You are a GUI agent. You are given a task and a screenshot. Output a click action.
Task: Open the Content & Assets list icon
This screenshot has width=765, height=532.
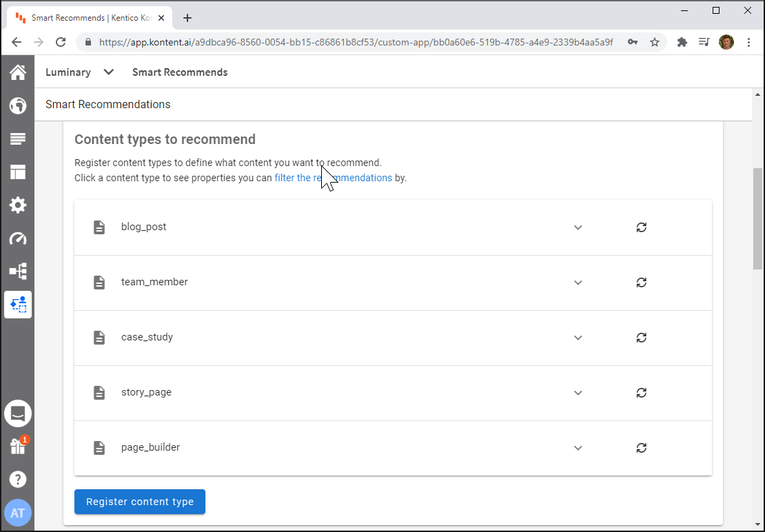pyautogui.click(x=17, y=139)
